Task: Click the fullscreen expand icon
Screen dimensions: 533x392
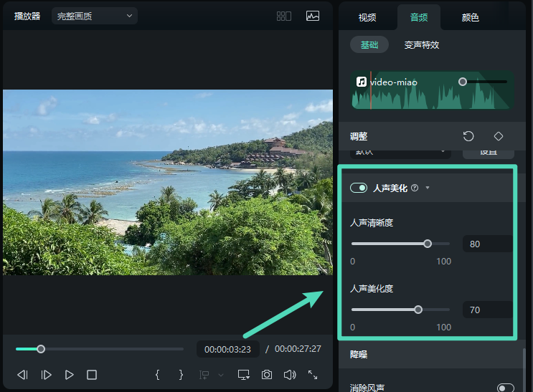Action: (x=313, y=375)
